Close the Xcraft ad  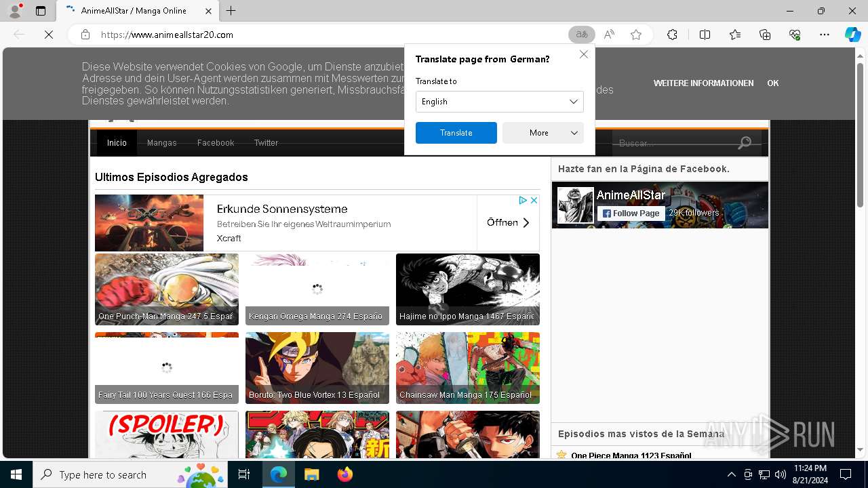534,200
